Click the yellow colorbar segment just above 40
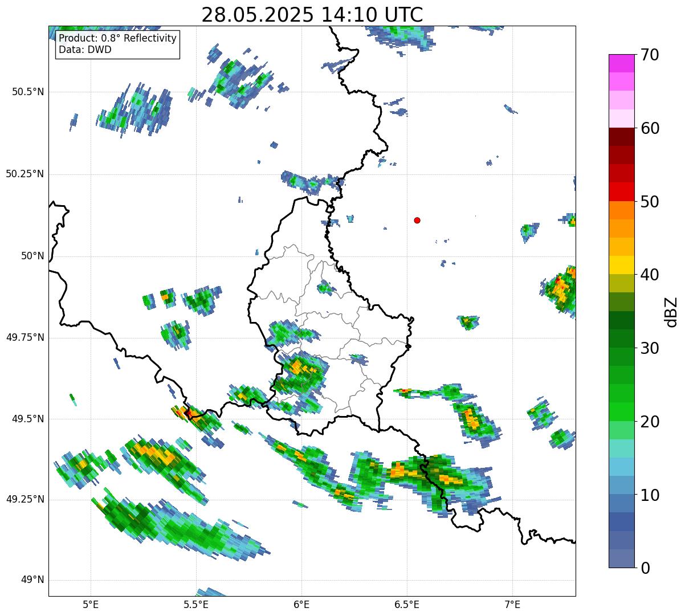This screenshot has width=685, height=616. click(622, 265)
